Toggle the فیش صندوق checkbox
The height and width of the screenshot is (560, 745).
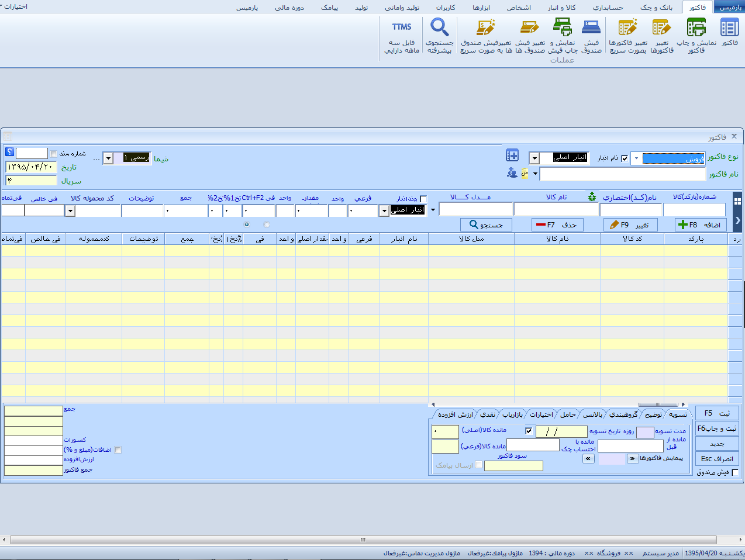[735, 472]
